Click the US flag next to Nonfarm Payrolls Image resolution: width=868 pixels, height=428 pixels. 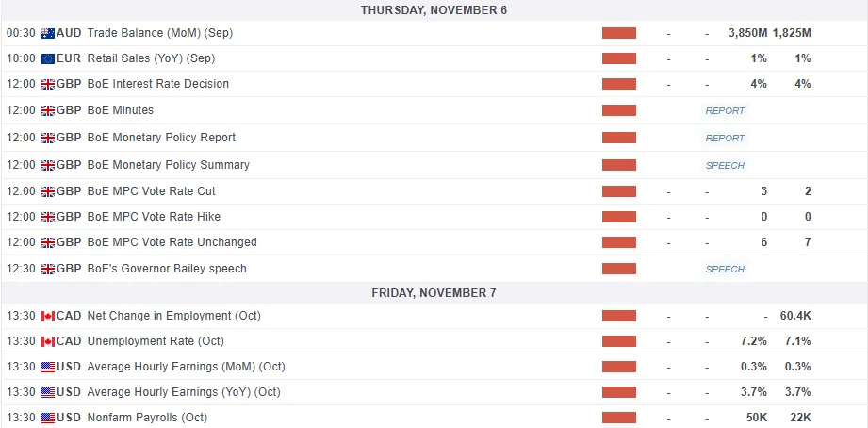point(48,418)
